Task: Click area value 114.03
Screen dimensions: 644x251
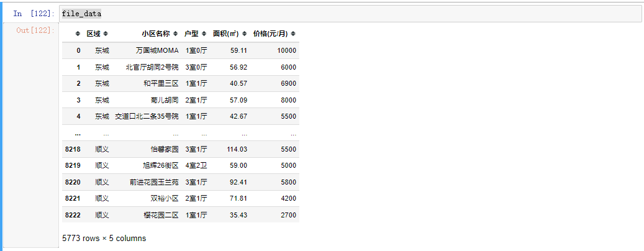Action: coord(237,149)
